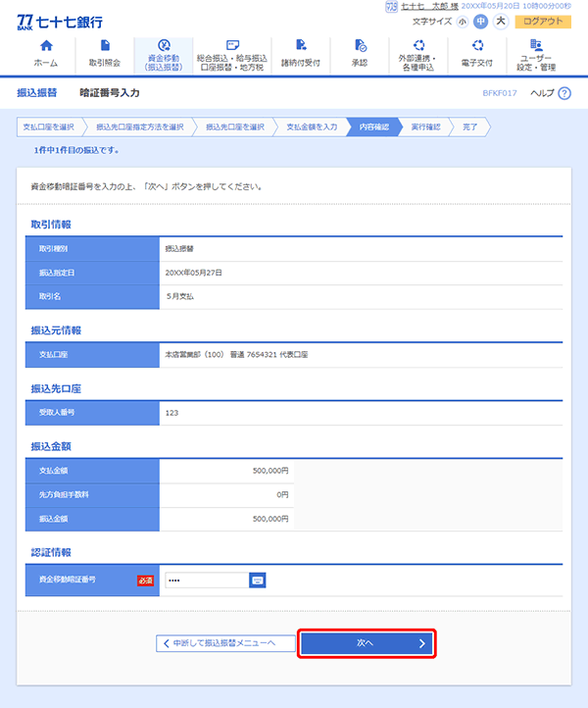Focus the 資金移動暗証番号 password field

point(207,581)
